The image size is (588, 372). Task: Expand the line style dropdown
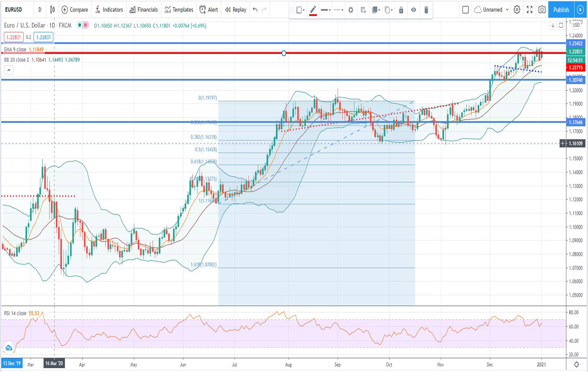338,10
